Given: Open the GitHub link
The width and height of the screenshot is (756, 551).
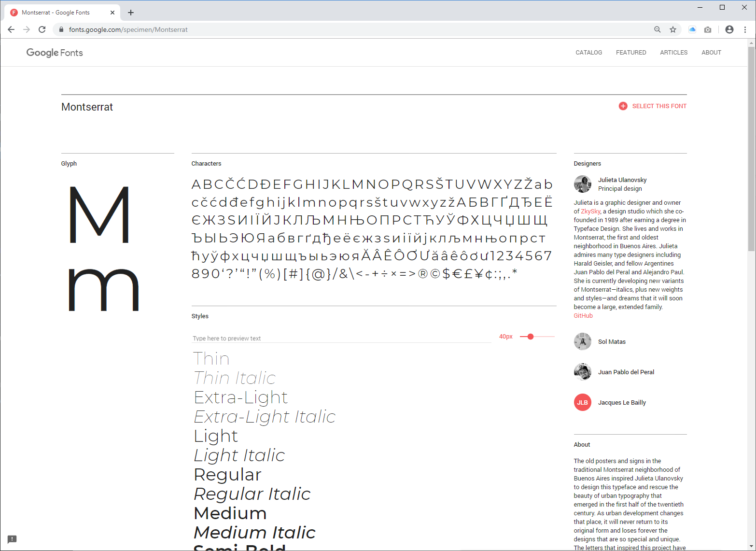Looking at the screenshot, I should 583,316.
